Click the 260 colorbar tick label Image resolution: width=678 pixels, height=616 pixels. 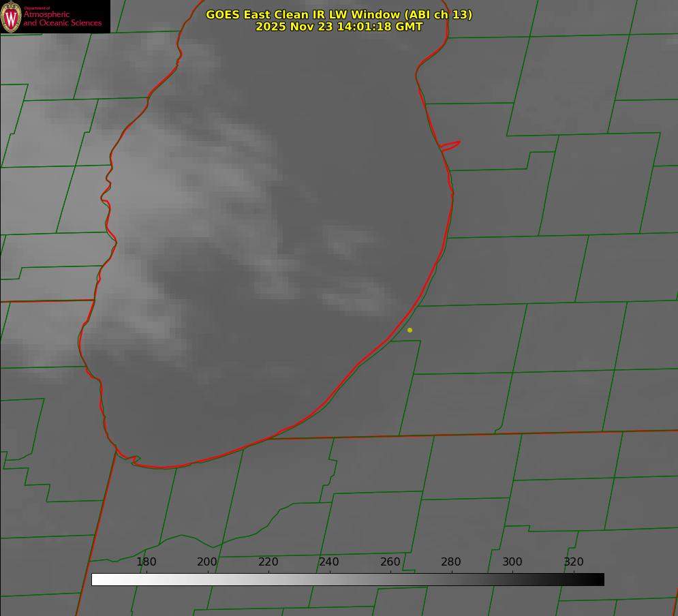tap(390, 562)
